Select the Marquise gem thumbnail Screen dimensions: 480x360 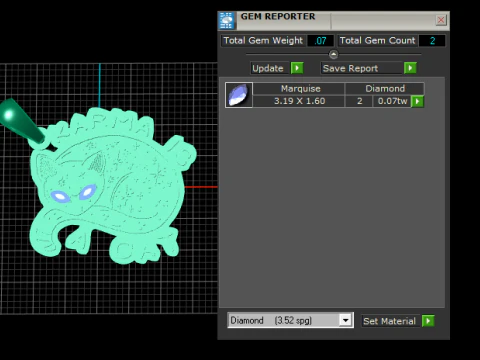coord(239,95)
